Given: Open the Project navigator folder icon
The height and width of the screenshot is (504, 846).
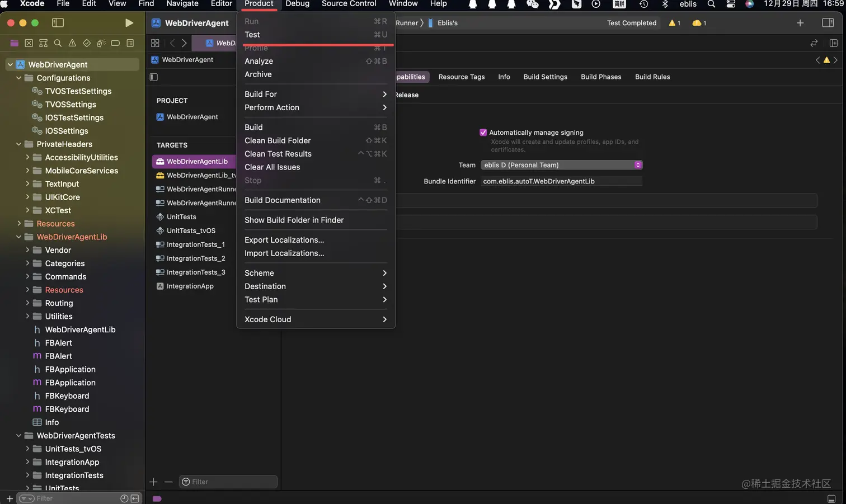Looking at the screenshot, I should (14, 43).
